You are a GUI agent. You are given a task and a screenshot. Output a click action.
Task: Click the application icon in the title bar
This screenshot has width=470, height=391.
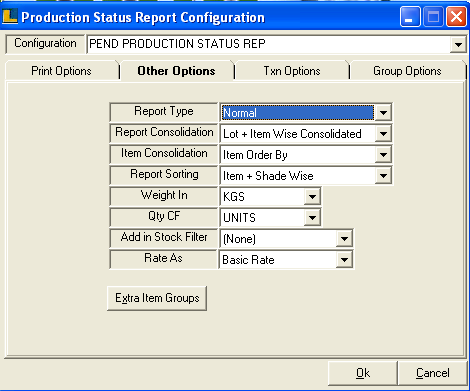[x=10, y=17]
